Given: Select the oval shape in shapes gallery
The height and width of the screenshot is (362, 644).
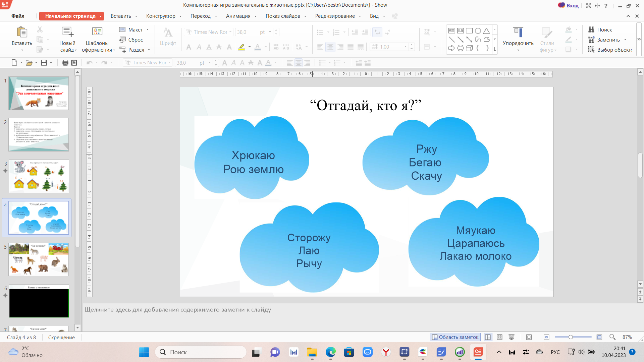Looking at the screenshot, I should click(478, 31).
